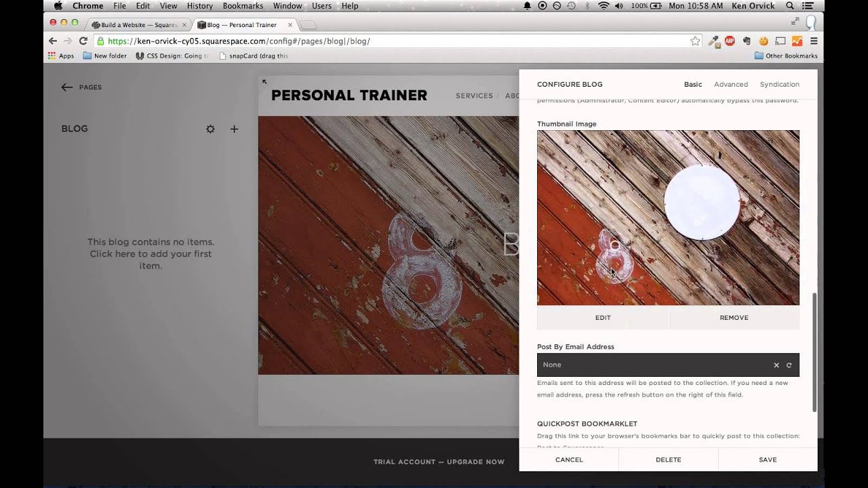868x488 pixels.
Task: Clear the Post By Email address
Action: tap(776, 365)
